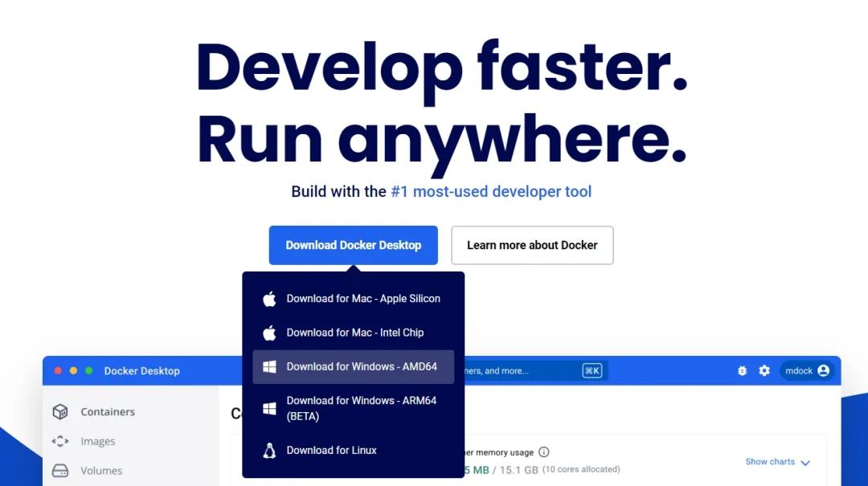Open Containers in Docker Desktop sidebar
The height and width of the screenshot is (486, 868).
pyautogui.click(x=108, y=412)
